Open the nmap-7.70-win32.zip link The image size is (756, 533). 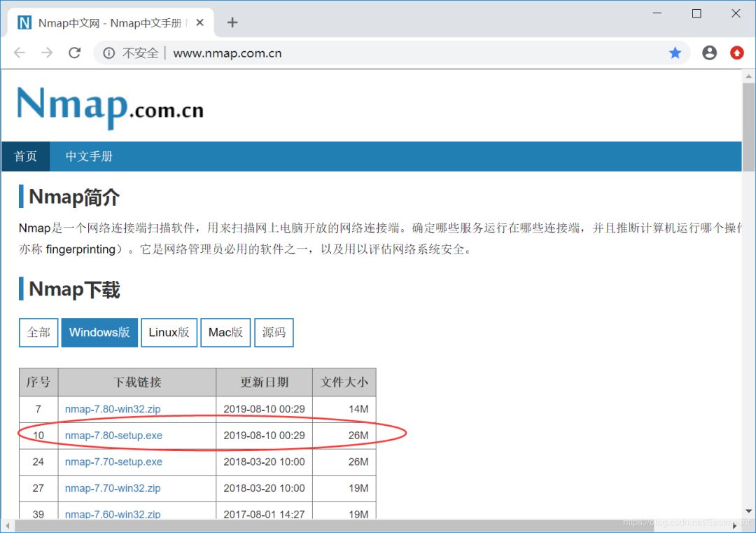pos(113,488)
